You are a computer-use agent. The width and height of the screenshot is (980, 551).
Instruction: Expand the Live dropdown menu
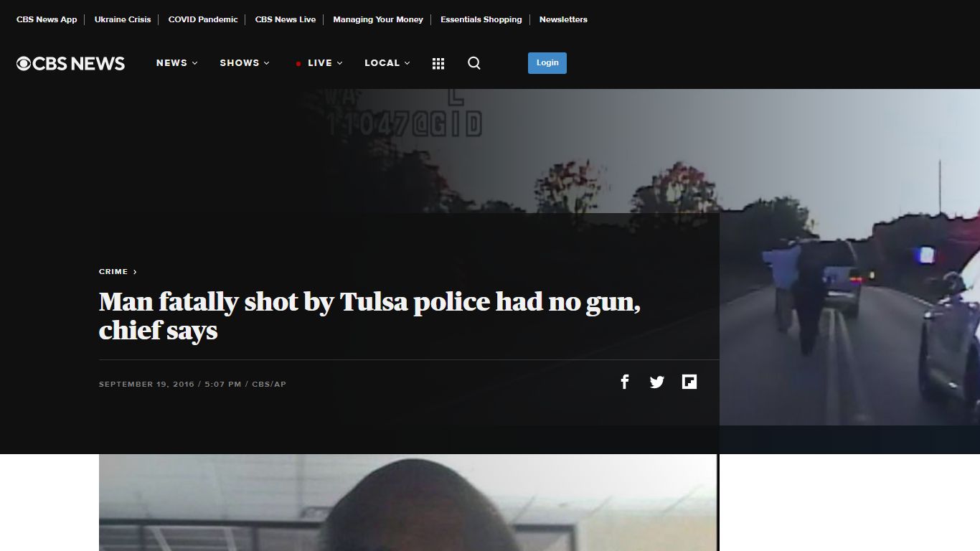click(319, 63)
